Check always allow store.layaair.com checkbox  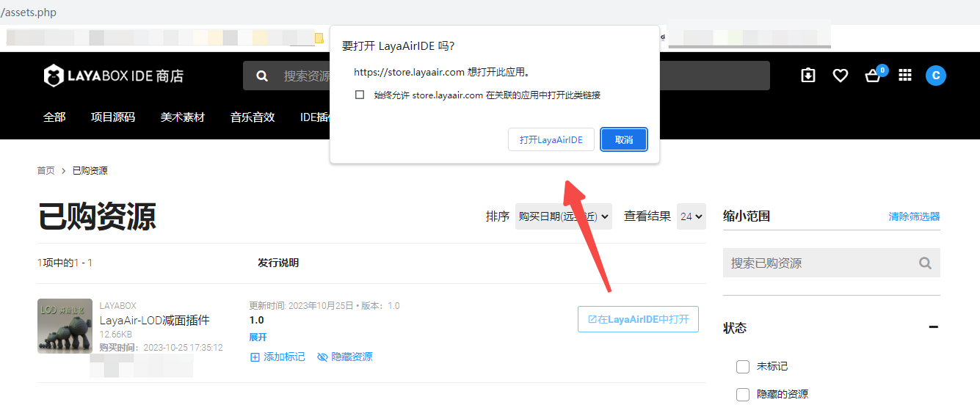click(360, 95)
